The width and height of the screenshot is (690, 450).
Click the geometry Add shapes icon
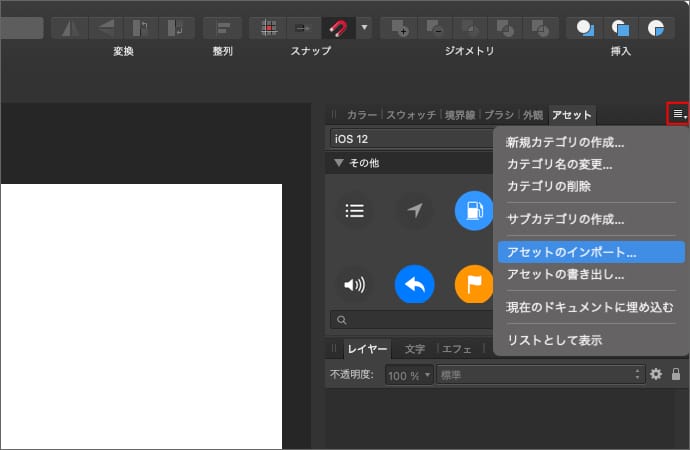(399, 27)
